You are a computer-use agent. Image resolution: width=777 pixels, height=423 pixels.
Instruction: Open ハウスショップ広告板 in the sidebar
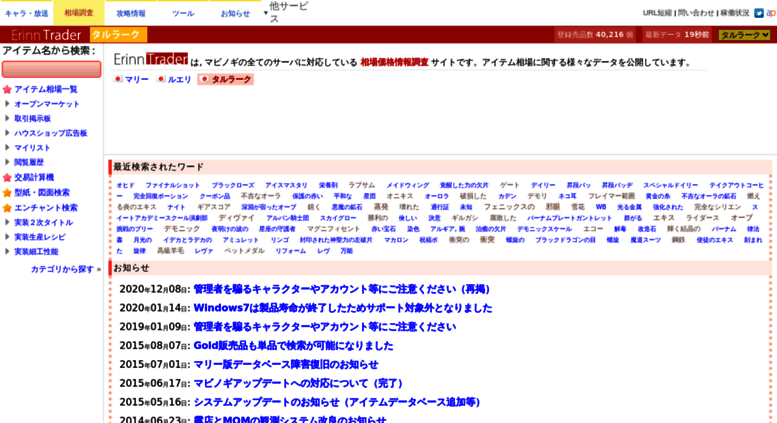tap(51, 133)
